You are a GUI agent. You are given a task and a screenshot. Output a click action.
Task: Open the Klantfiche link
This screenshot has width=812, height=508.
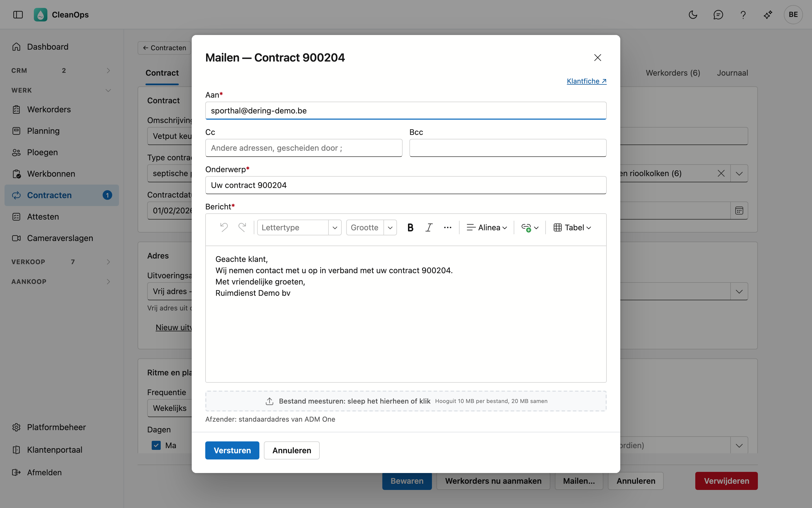[x=586, y=81]
